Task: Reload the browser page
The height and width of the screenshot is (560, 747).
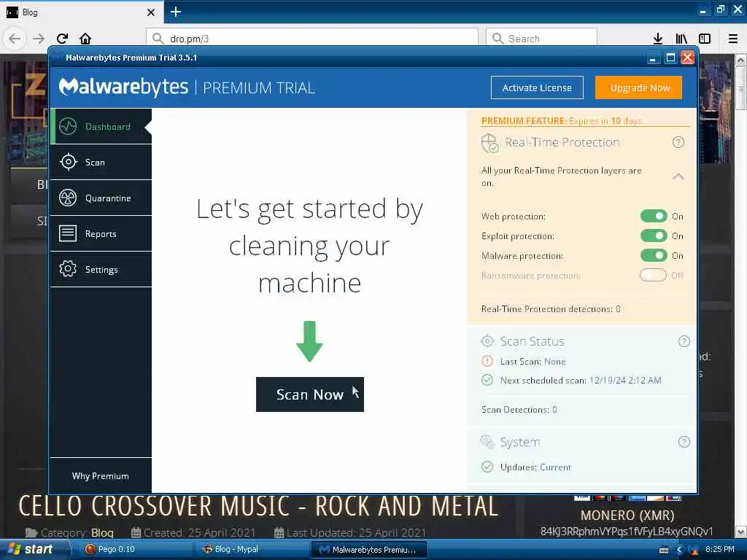Action: (62, 39)
